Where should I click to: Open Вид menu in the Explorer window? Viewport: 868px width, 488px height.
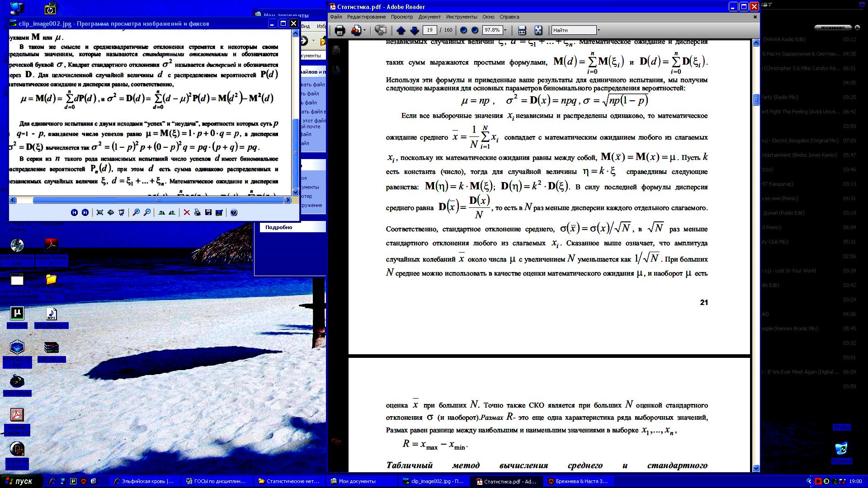pos(306,26)
